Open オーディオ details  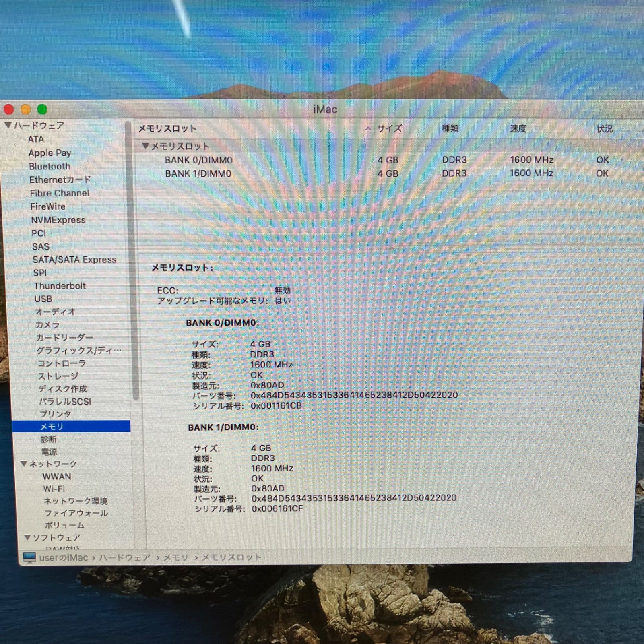(x=55, y=312)
